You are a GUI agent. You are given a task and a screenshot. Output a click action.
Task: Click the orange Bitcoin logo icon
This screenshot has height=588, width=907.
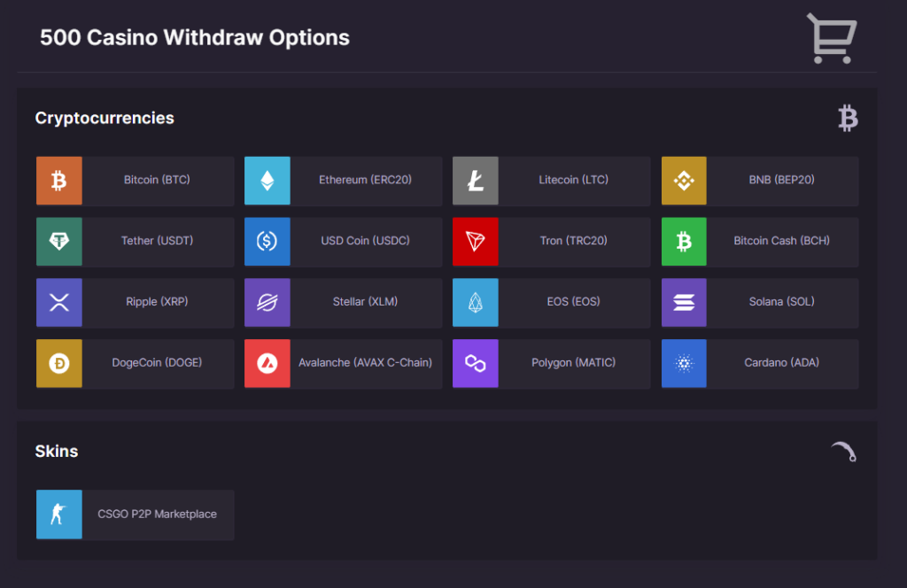point(59,181)
